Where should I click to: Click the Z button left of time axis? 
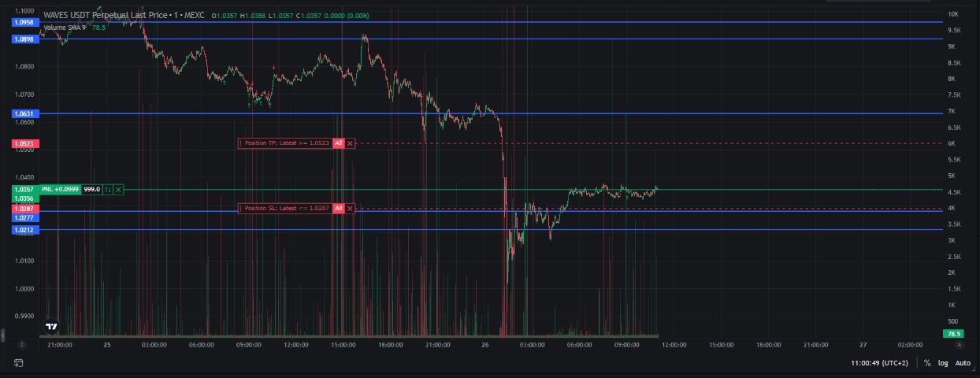tap(22, 345)
